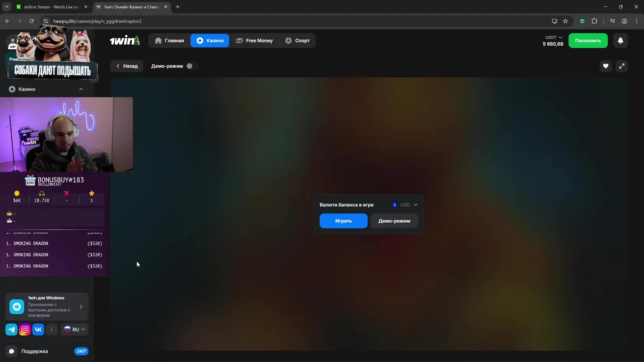
Task: Click the $6K coin stat
Action: pos(17,197)
